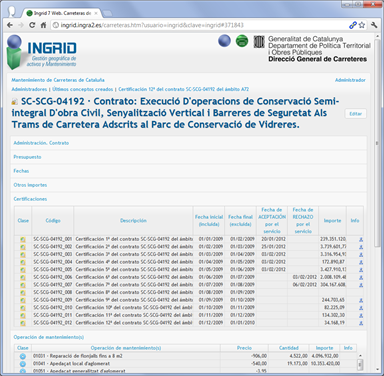Viewport: 384px width, 376px height.
Task: Expand the Presupuesto section
Action: pos(27,157)
